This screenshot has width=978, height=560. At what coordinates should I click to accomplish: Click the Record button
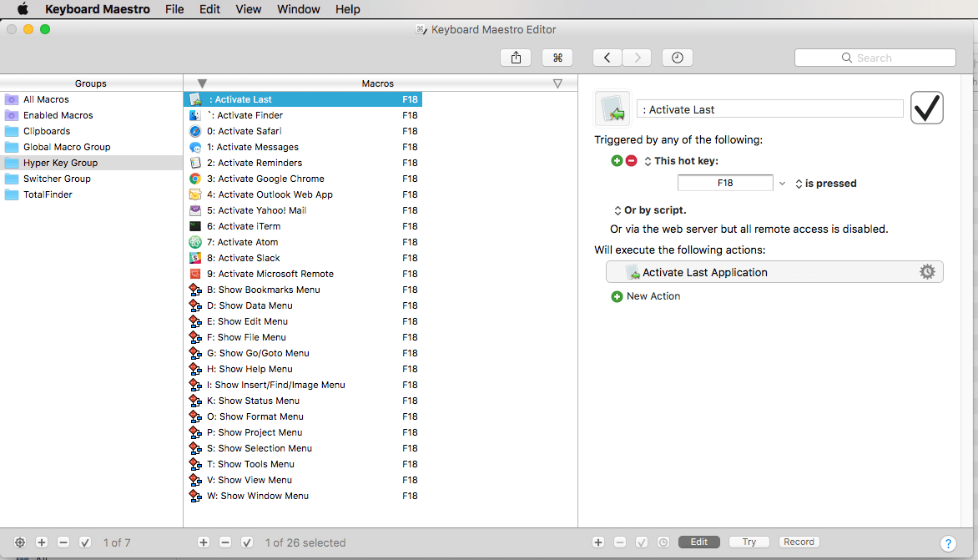coord(799,542)
